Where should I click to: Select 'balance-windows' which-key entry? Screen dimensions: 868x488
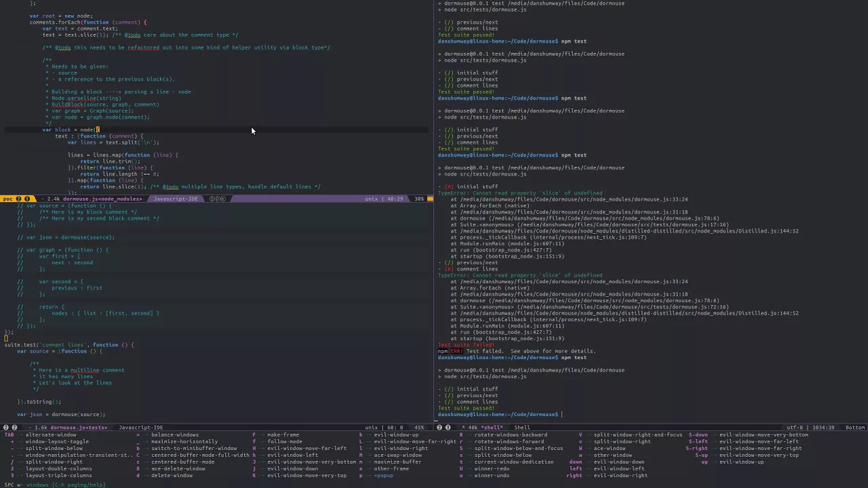coord(175,434)
